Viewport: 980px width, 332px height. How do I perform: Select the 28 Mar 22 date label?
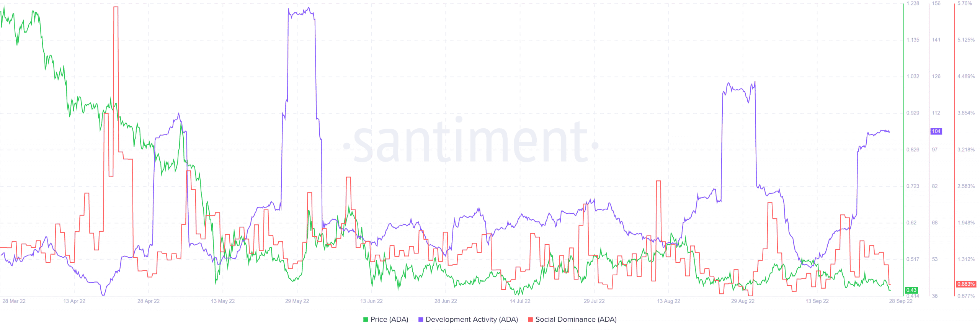pyautogui.click(x=14, y=301)
